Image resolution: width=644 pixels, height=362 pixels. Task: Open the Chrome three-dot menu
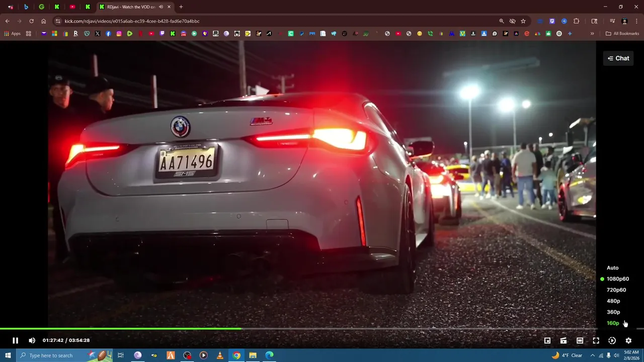[636, 21]
